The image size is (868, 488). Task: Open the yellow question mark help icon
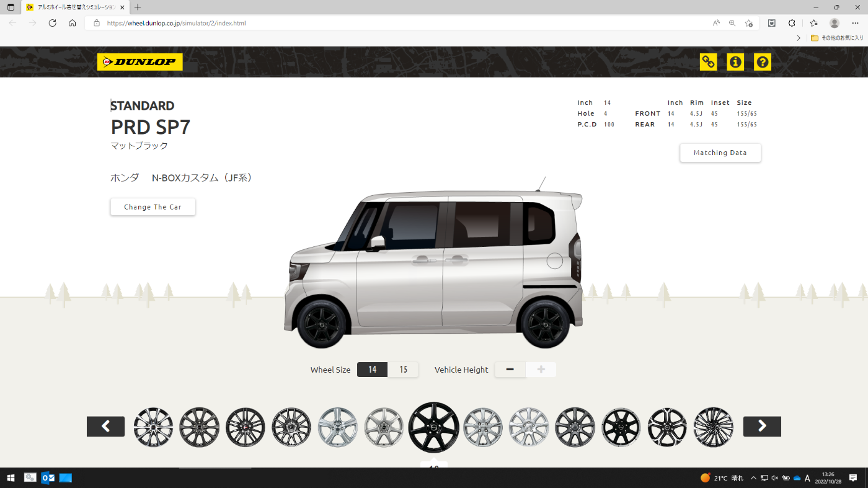(763, 62)
